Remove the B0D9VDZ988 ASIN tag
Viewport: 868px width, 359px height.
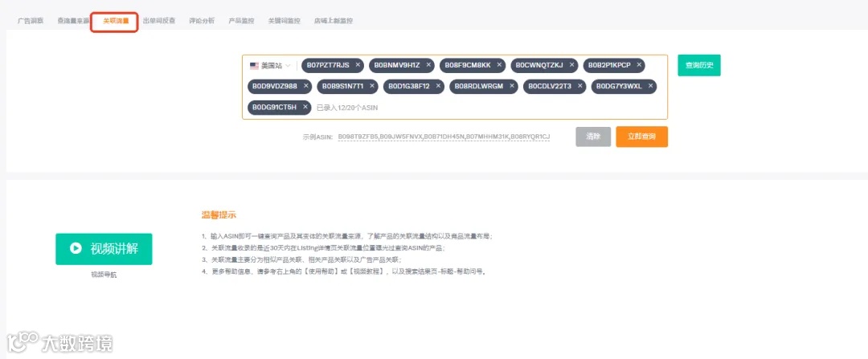pyautogui.click(x=305, y=86)
